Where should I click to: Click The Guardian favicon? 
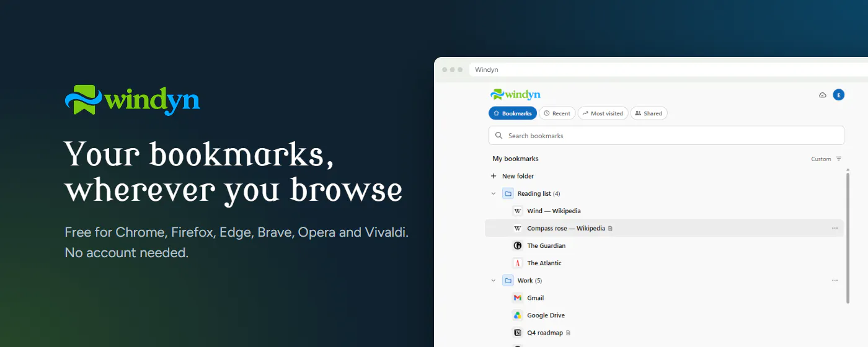pyautogui.click(x=518, y=246)
